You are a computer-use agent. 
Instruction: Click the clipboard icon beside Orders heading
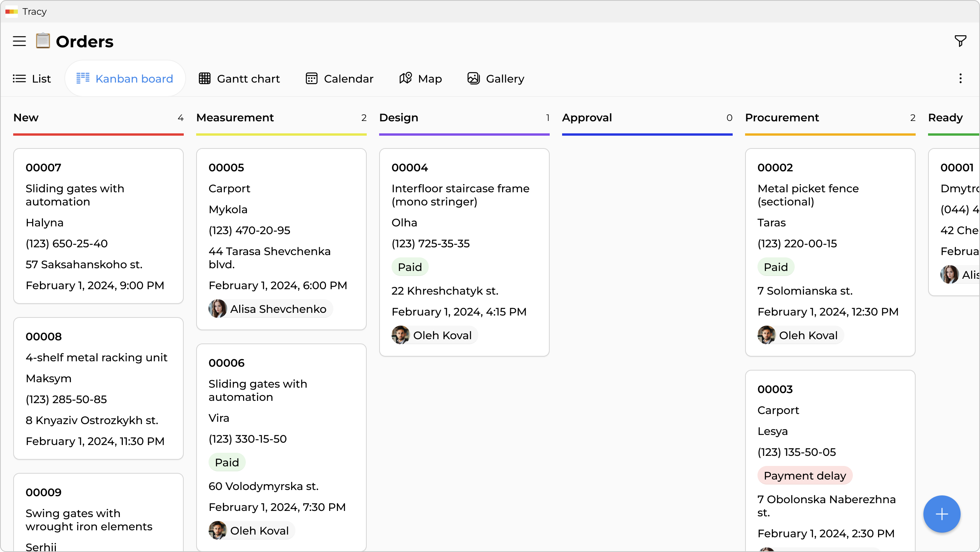tap(43, 41)
